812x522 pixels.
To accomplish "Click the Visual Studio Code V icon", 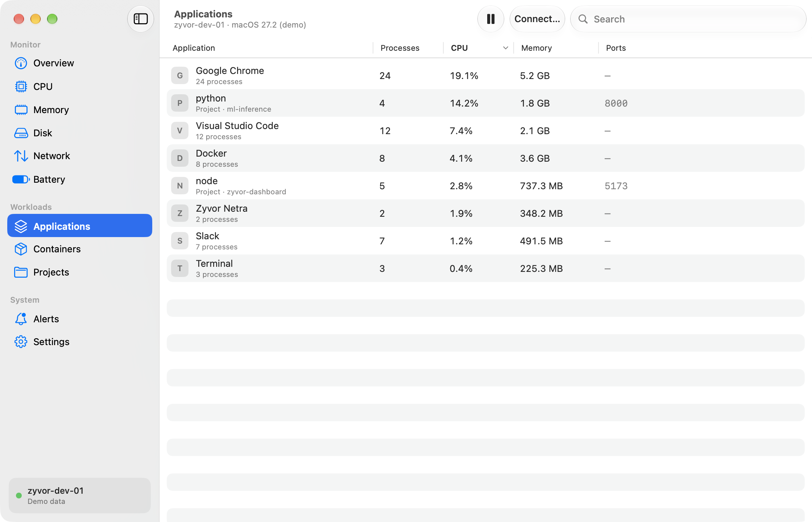I will point(180,130).
